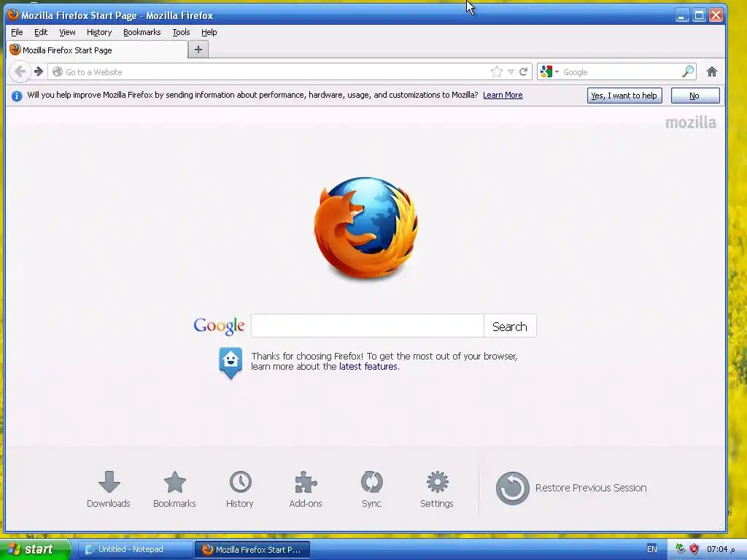Viewport: 747px width, 560px height.
Task: Open the URL history dropdown arrow
Action: (511, 72)
